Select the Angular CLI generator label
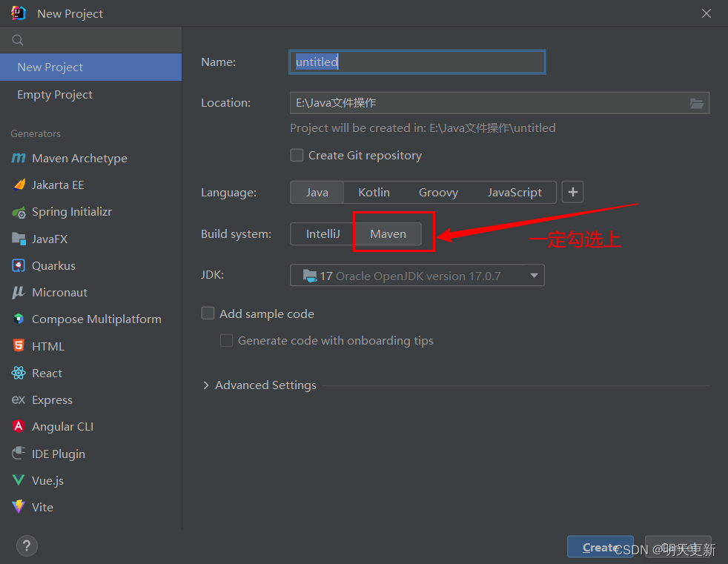This screenshot has width=728, height=564. 63,427
